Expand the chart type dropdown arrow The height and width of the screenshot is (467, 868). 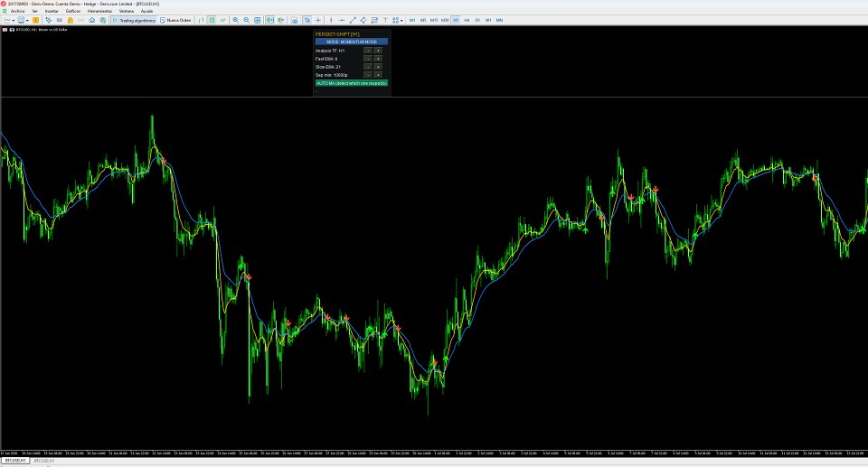tap(14, 20)
